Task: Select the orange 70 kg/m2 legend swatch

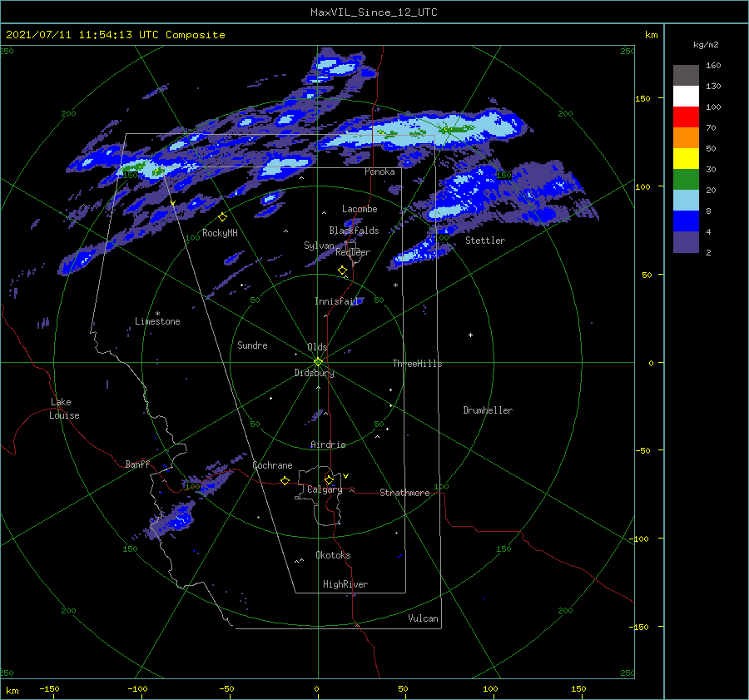Action: point(686,137)
